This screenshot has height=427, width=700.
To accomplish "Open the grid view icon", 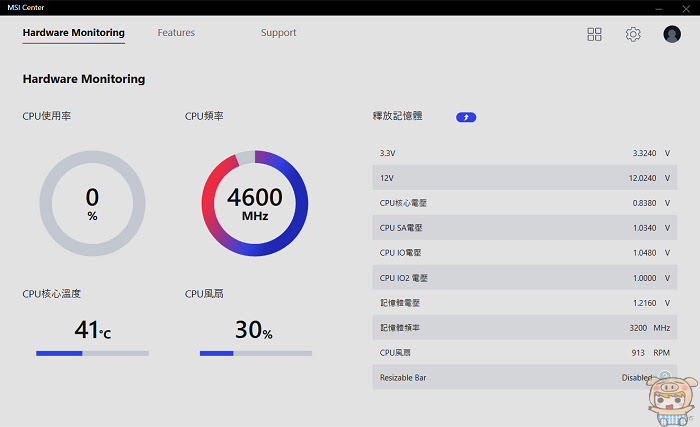I will [x=594, y=34].
